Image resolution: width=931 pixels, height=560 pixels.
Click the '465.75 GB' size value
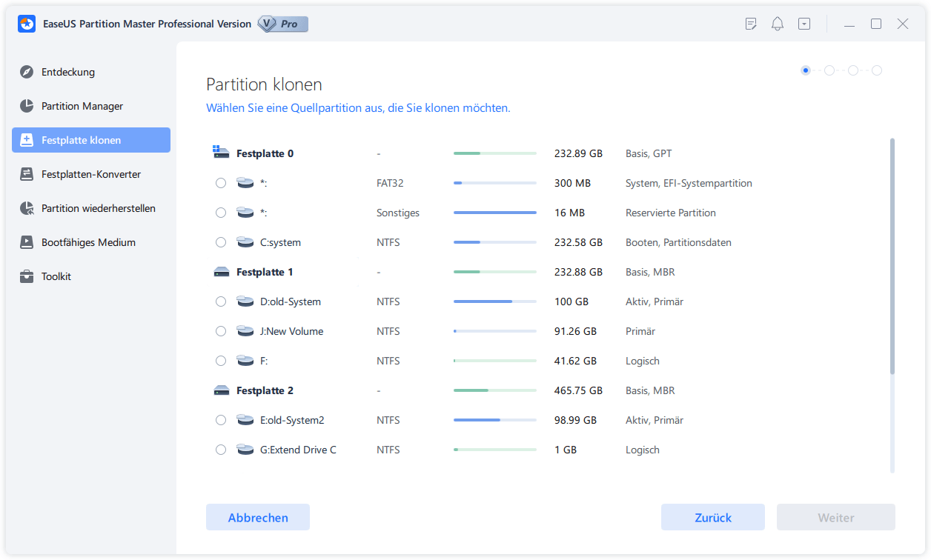[578, 390]
